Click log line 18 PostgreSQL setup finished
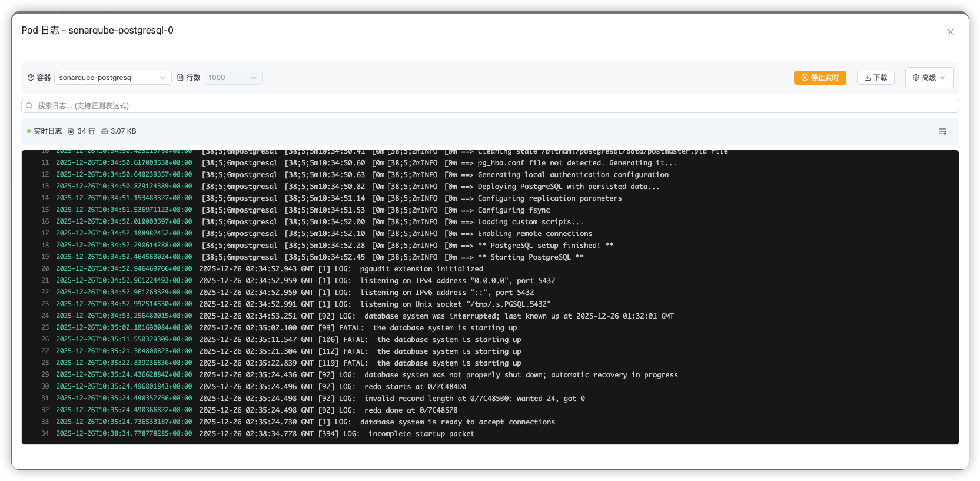The image size is (980, 481). [x=545, y=246]
